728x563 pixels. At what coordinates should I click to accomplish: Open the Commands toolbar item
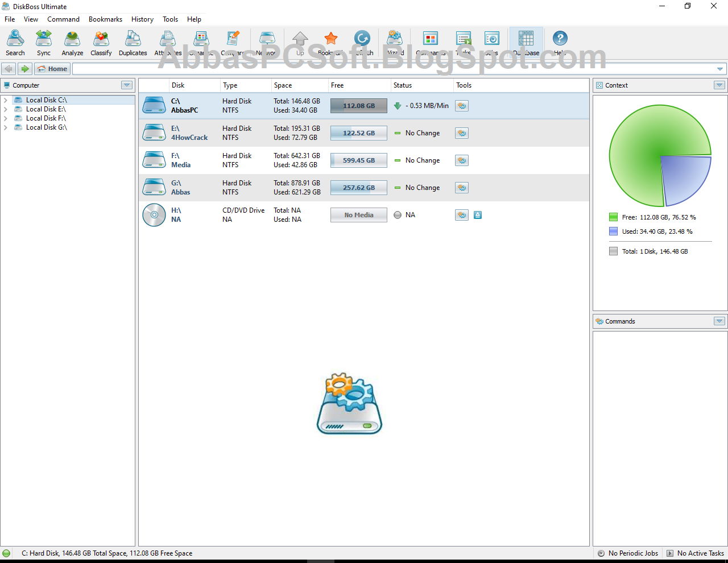tap(431, 43)
